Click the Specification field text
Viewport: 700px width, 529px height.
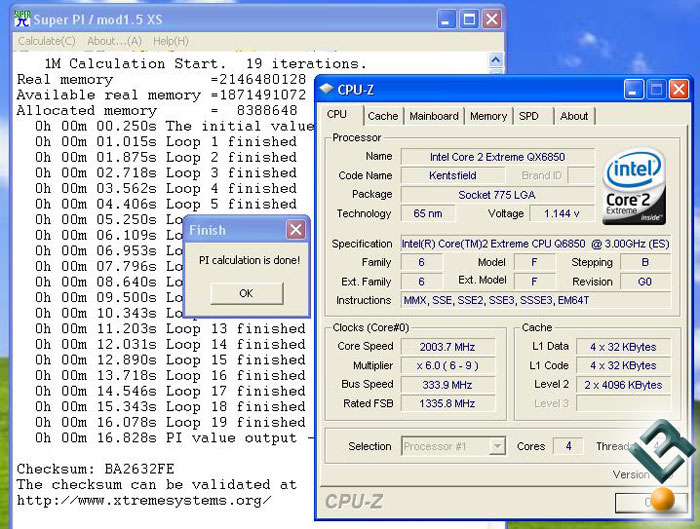pyautogui.click(x=536, y=244)
